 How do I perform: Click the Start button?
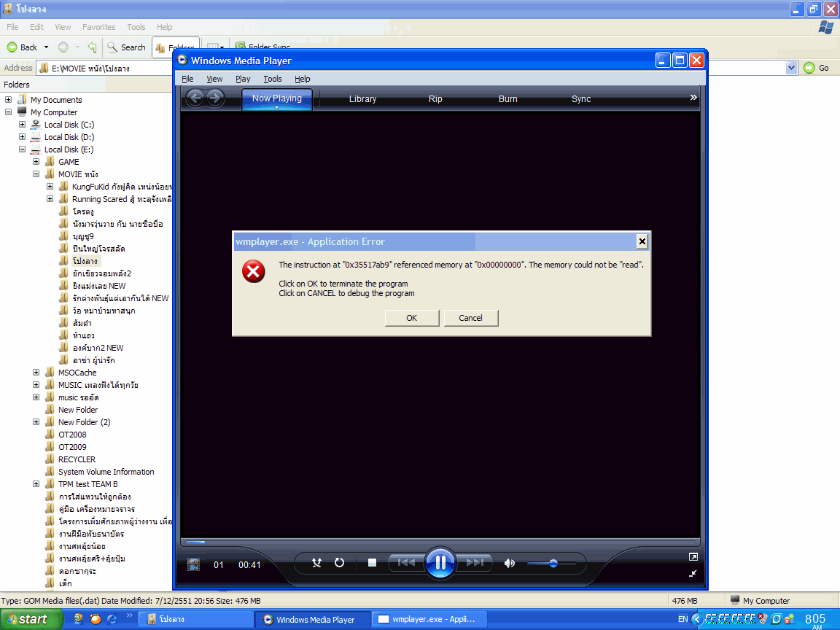(x=31, y=619)
